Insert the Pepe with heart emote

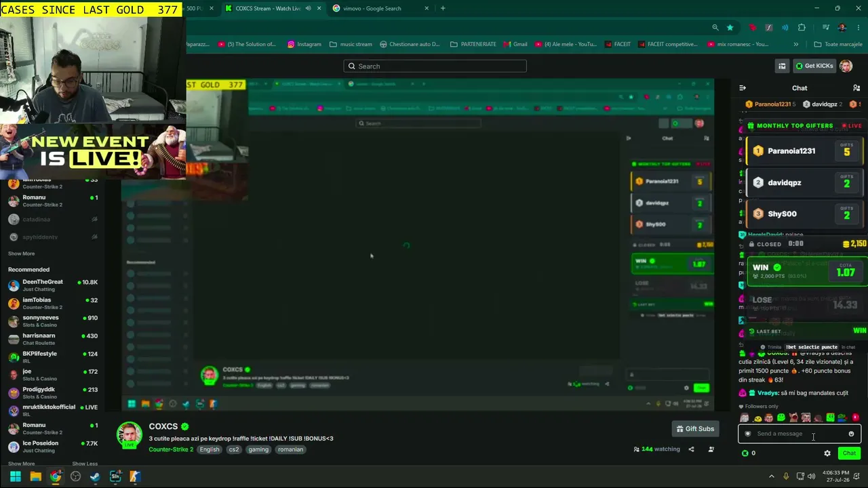click(x=842, y=418)
